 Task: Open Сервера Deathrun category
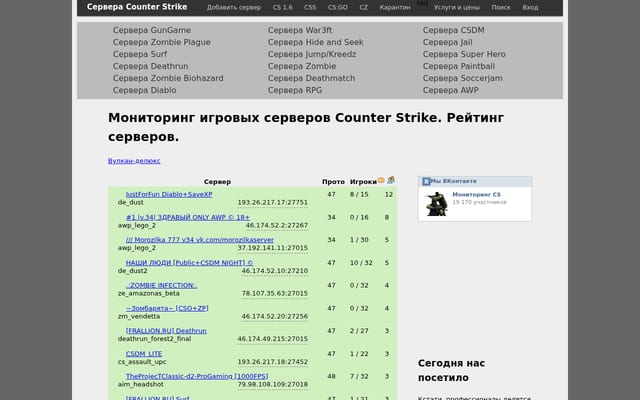151,66
